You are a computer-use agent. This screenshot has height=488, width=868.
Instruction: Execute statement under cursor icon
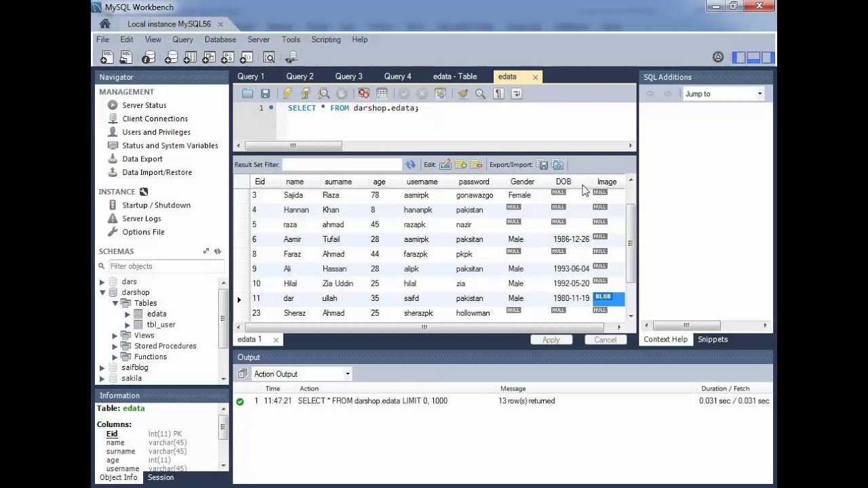point(305,94)
